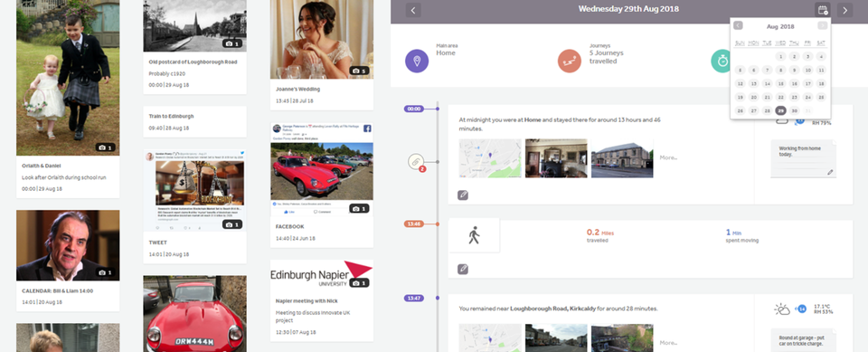Open the attachments paperclip icon with badge 2
Image resolution: width=868 pixels, height=352 pixels.
point(415,162)
